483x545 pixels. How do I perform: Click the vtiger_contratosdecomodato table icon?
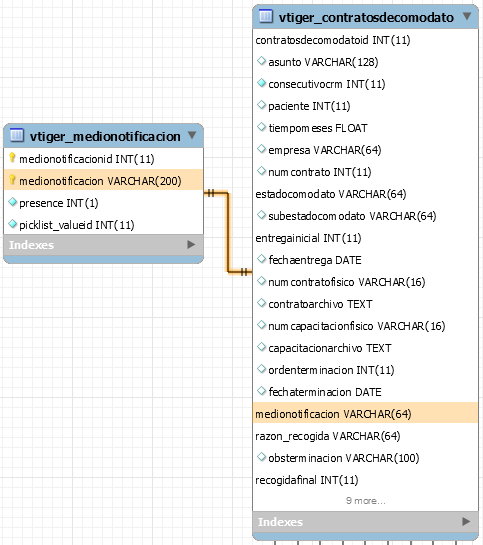point(266,16)
